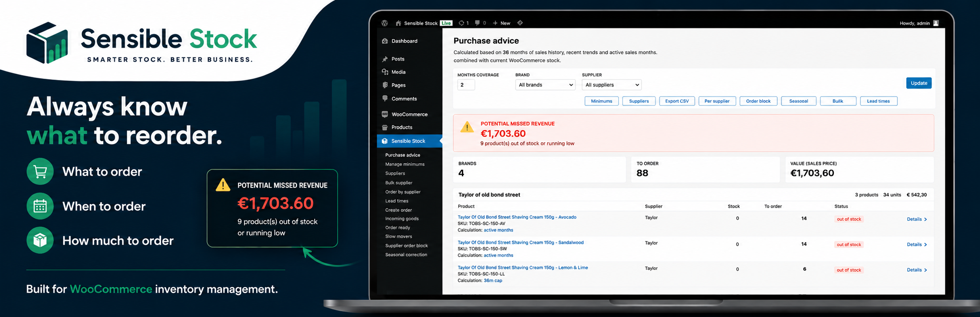980x317 pixels.
Task: Open Details for the Sandalwood row
Action: 916,245
